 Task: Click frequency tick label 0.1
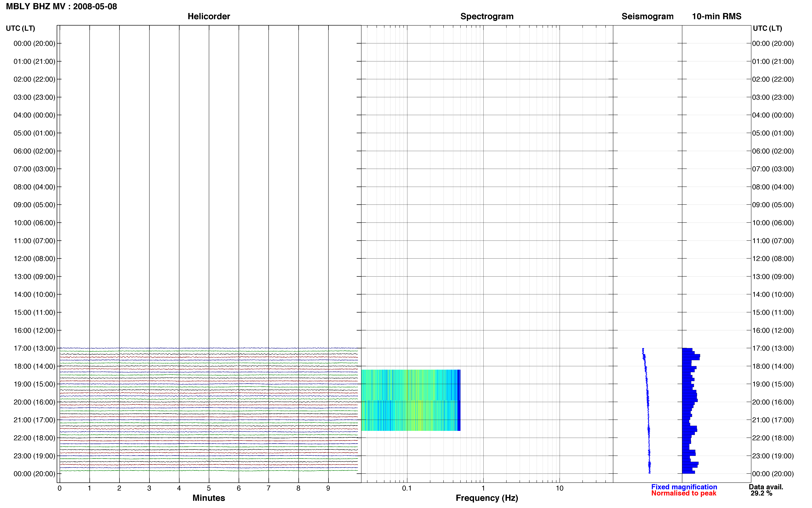(x=407, y=488)
